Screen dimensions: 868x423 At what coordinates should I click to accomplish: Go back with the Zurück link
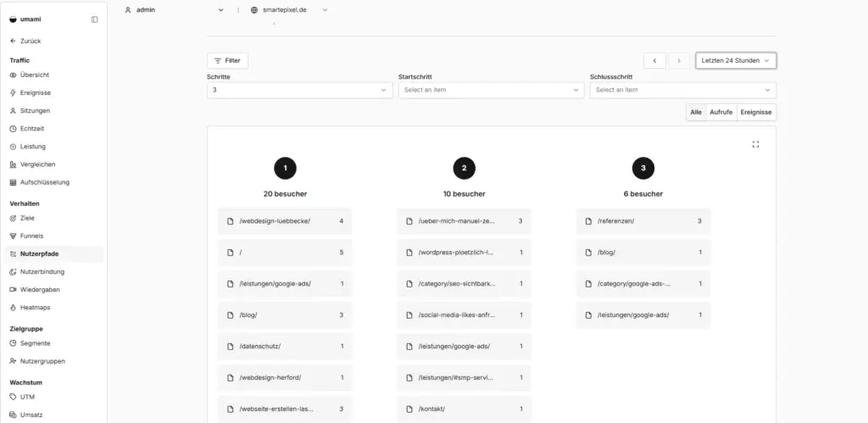pyautogui.click(x=25, y=41)
